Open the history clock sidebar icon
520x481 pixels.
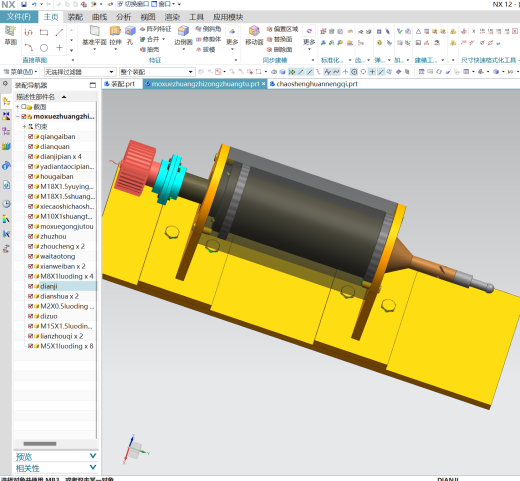6,204
